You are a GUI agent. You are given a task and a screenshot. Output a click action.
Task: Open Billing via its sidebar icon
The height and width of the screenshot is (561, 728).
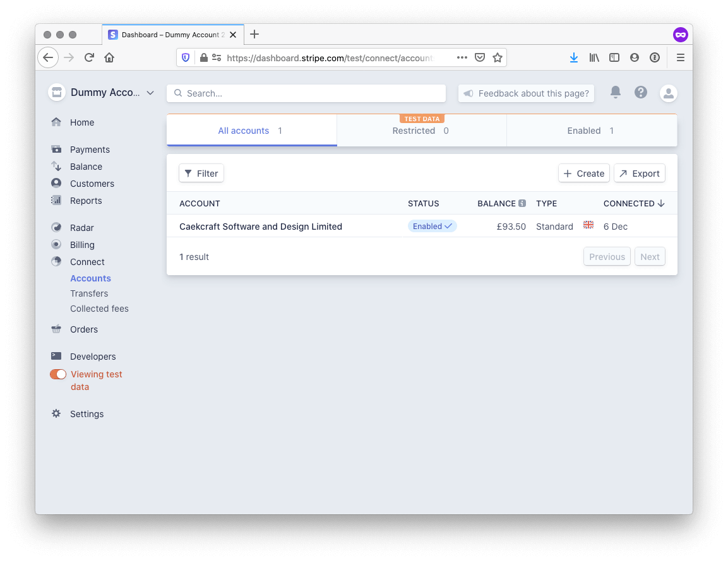click(x=56, y=244)
